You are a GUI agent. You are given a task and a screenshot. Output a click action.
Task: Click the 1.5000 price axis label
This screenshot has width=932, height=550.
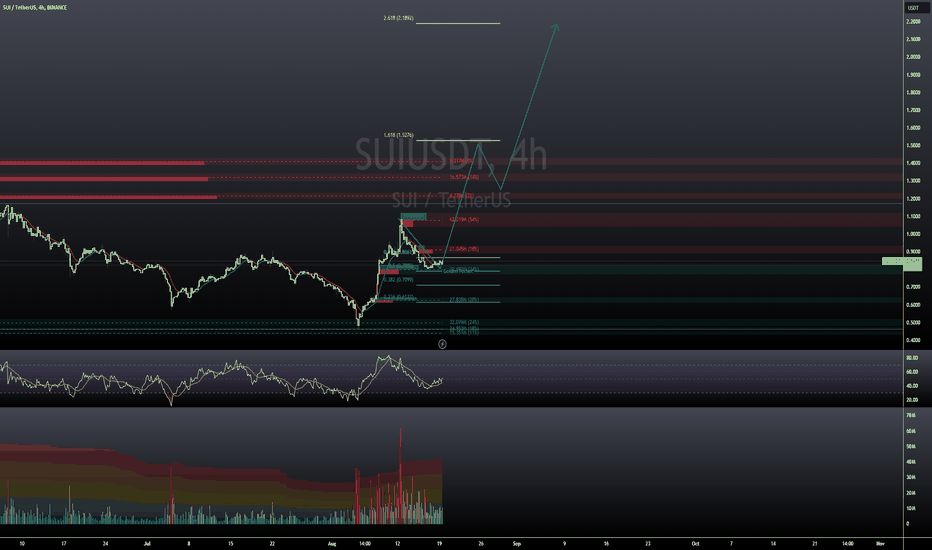pyautogui.click(x=913, y=145)
